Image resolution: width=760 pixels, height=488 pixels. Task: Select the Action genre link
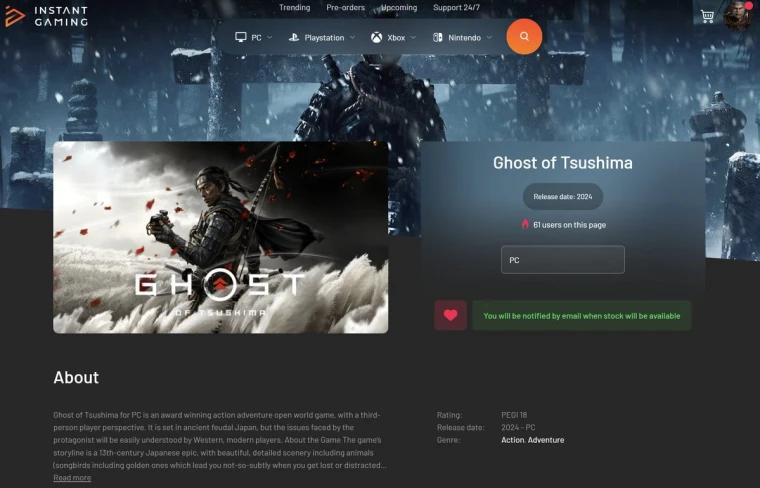point(513,440)
